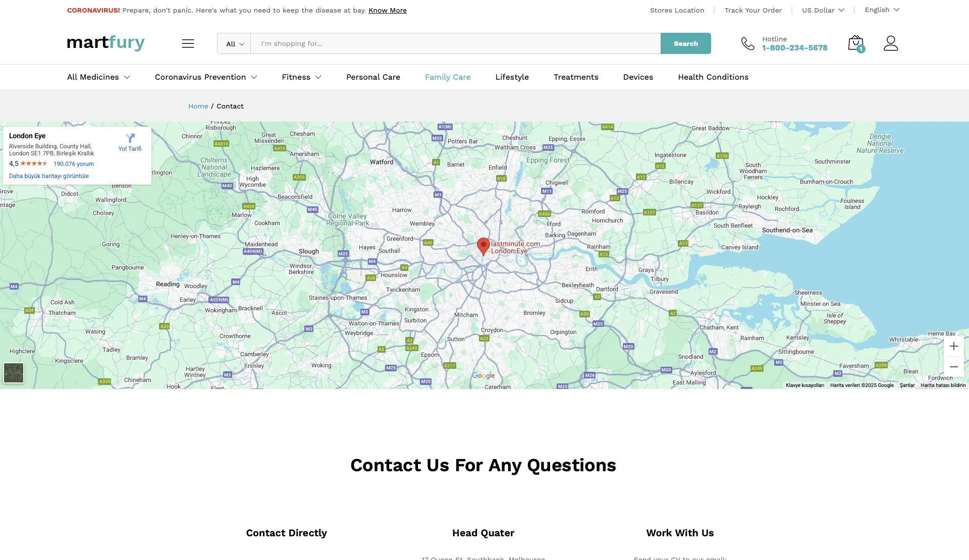Switch to satellite view thumbnail
969x560 pixels.
pos(14,373)
